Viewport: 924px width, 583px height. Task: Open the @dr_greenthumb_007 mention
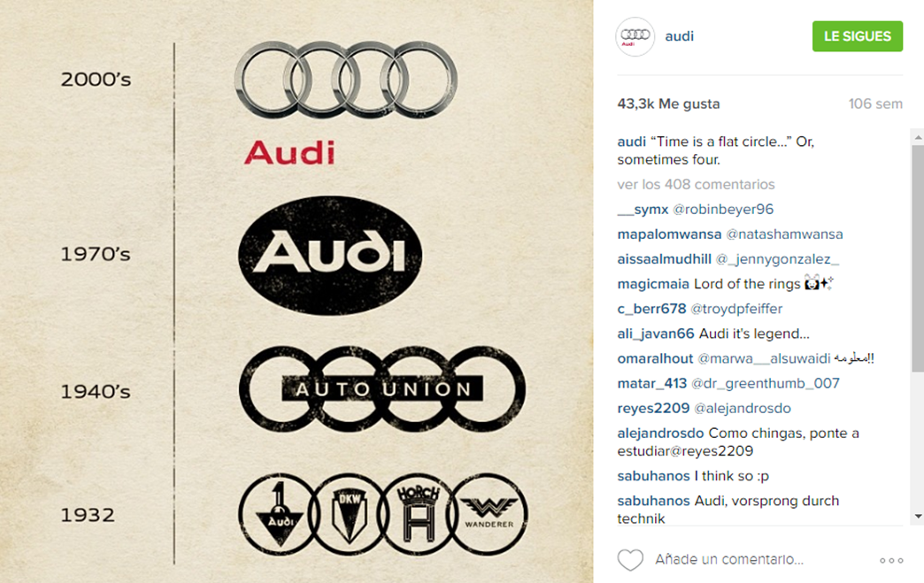coord(765,383)
